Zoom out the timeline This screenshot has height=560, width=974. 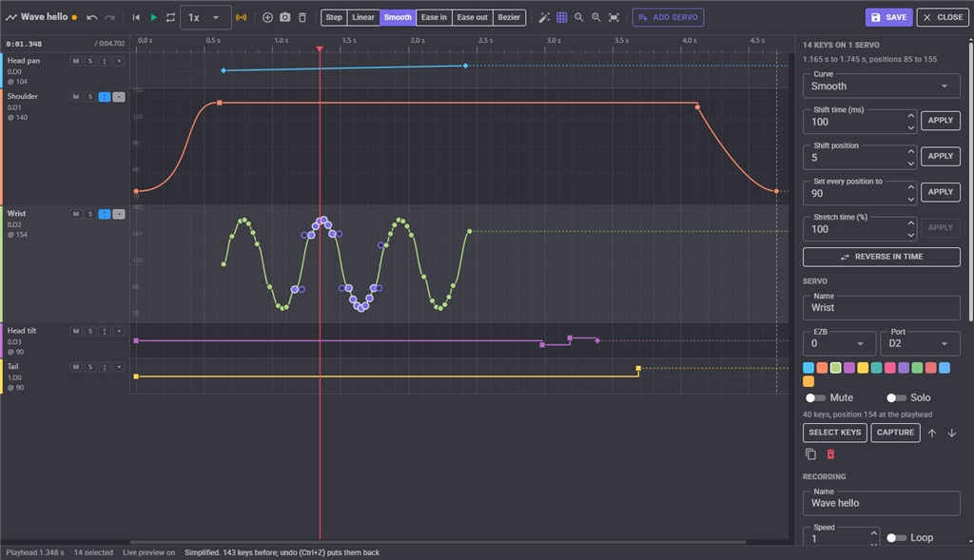coord(579,17)
